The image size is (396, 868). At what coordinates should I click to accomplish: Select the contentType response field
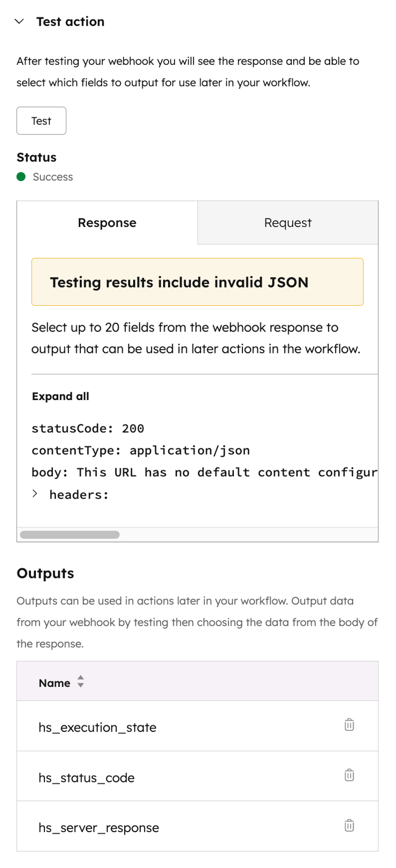pyautogui.click(x=140, y=450)
